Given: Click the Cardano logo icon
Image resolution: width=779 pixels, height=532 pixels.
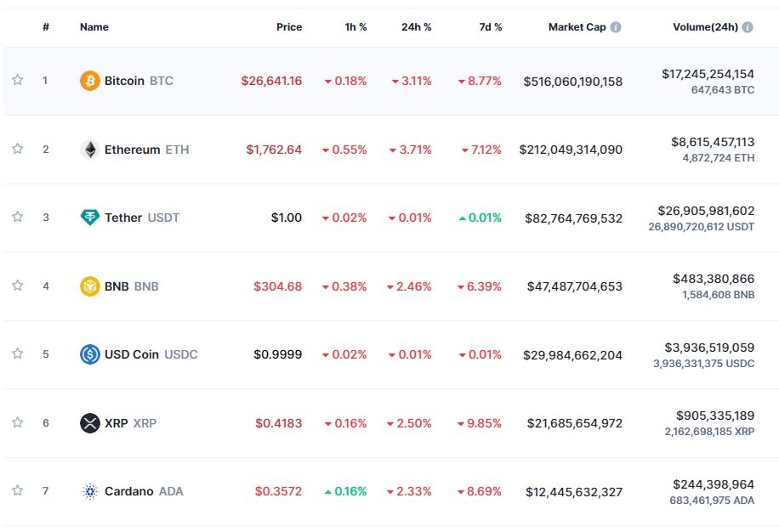Looking at the screenshot, I should pyautogui.click(x=89, y=491).
